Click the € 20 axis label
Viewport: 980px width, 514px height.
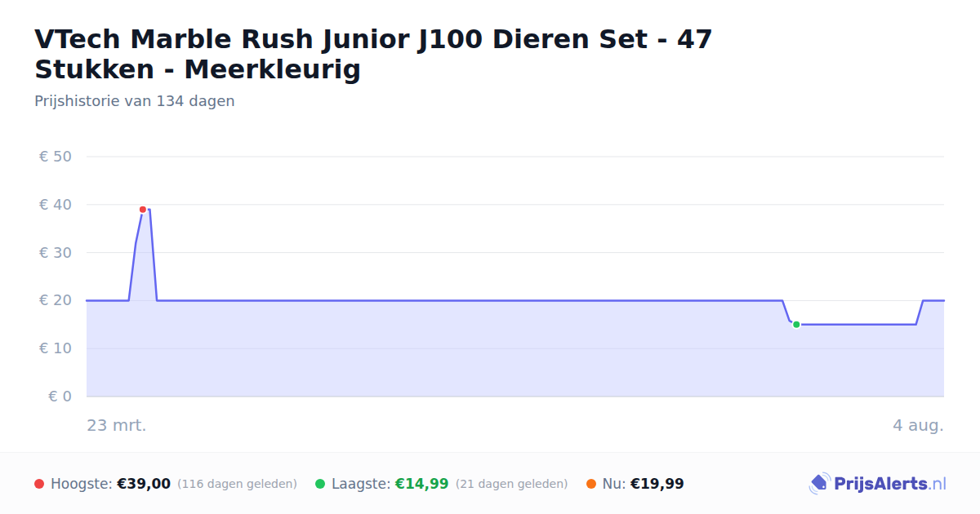(x=56, y=300)
